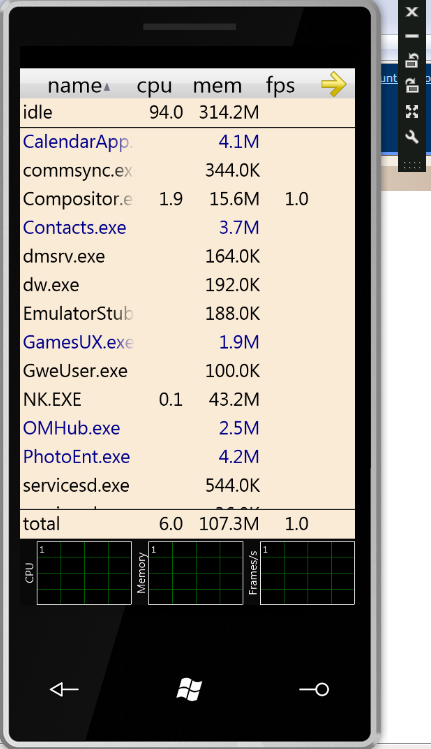Select the NK.EXE row
Viewport: 431px width, 749px height.
coord(187,400)
